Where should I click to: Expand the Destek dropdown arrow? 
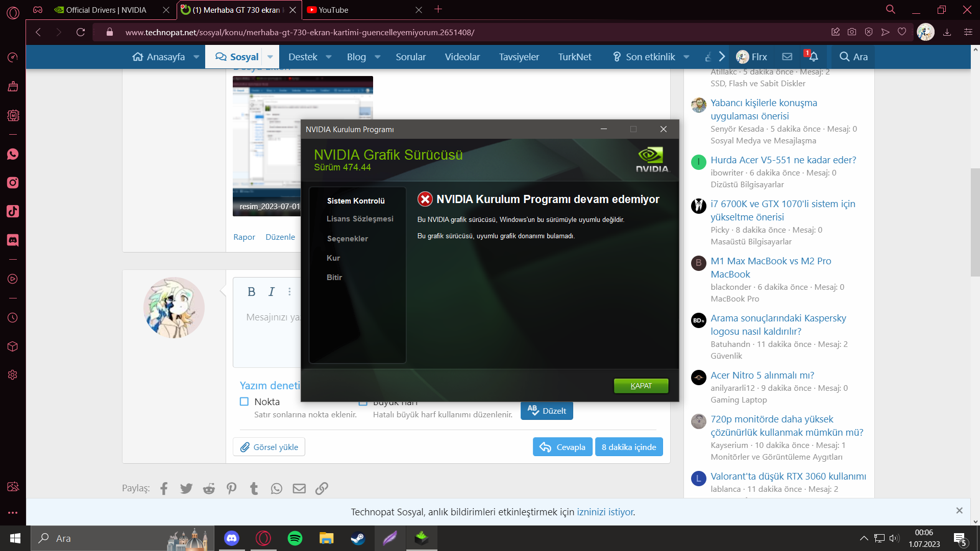coord(329,57)
